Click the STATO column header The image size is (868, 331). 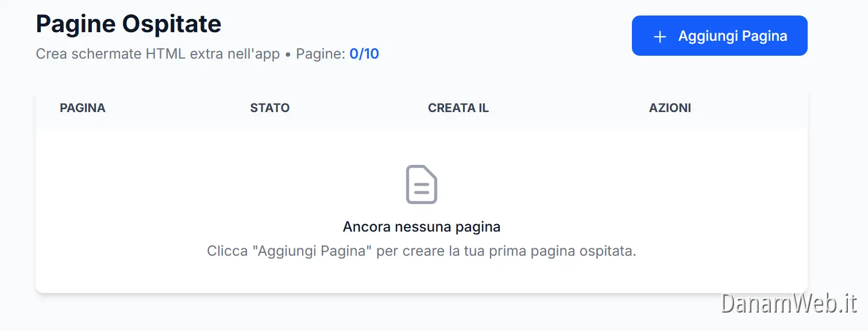pos(269,107)
